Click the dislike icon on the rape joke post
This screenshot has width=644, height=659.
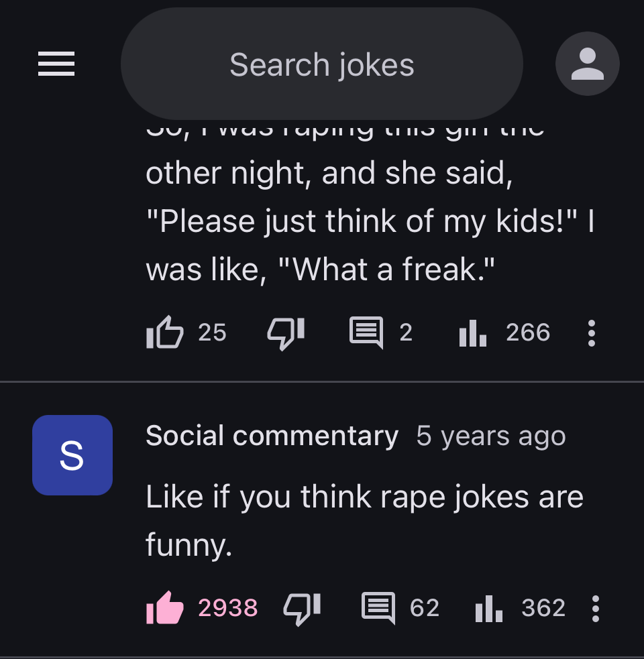pyautogui.click(x=284, y=333)
